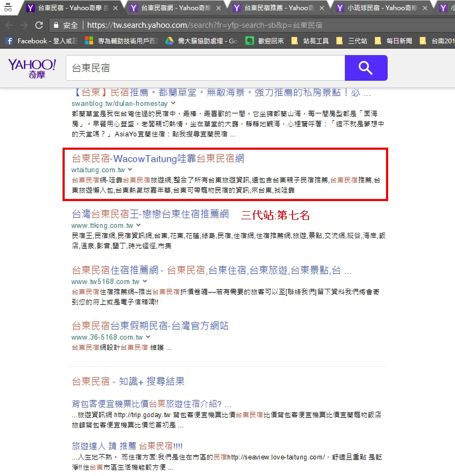
Task: Click the www.tw5168.com.tw URL text
Action: click(106, 281)
